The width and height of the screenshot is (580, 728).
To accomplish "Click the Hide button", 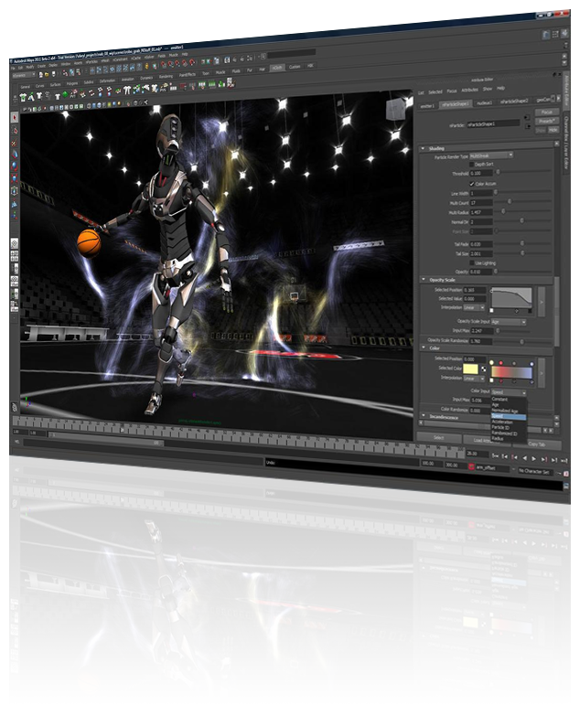I will pos(553,130).
